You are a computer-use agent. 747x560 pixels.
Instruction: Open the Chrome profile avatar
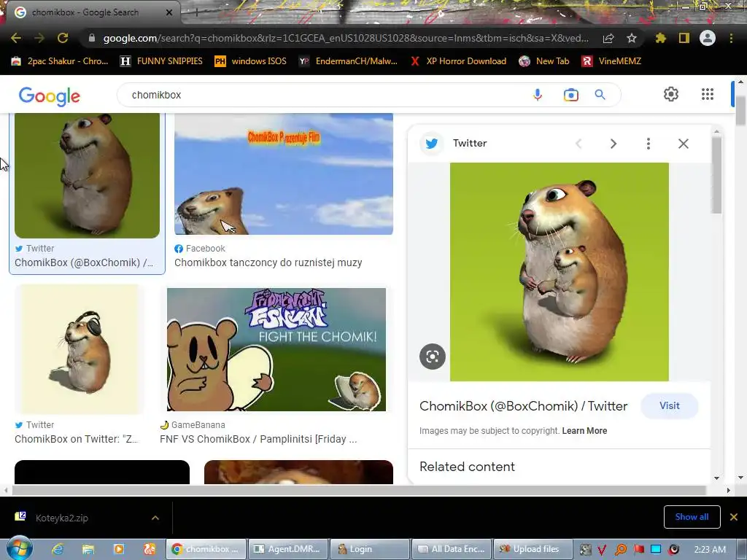pos(708,38)
